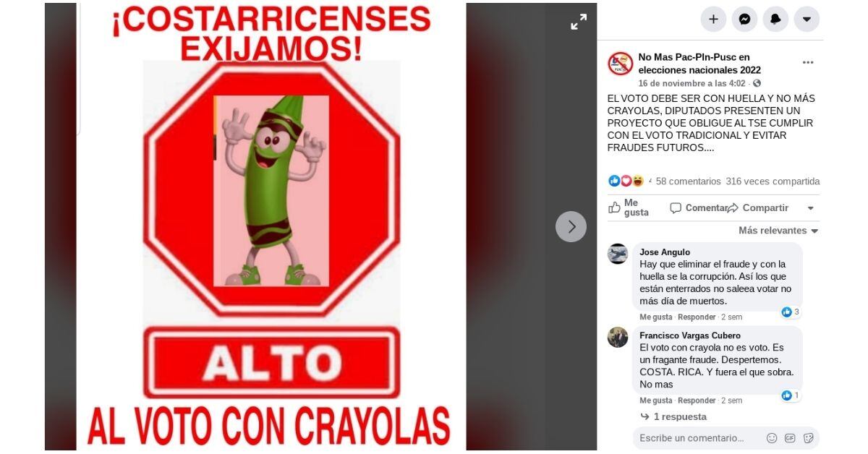The height and width of the screenshot is (454, 868).
Task: Open the post options three-dot menu
Action: tap(808, 63)
